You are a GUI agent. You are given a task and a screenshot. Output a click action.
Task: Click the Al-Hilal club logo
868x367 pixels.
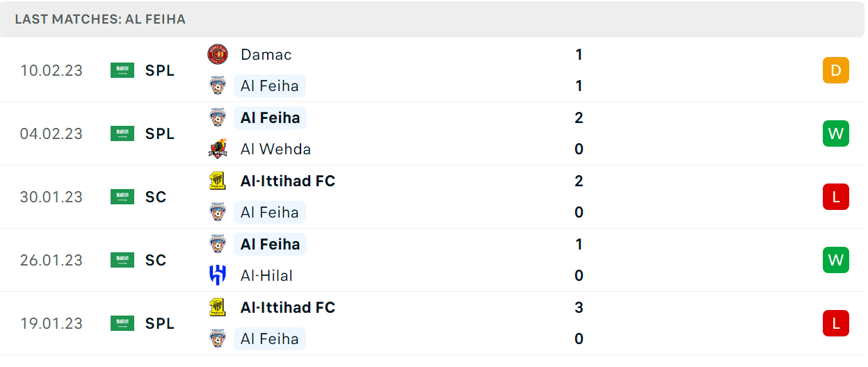[218, 275]
